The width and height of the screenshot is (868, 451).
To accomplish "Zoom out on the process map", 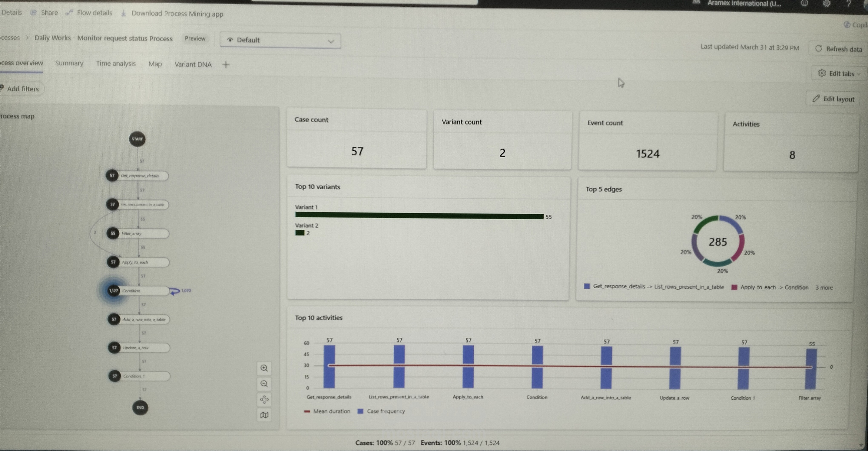I will 264,383.
